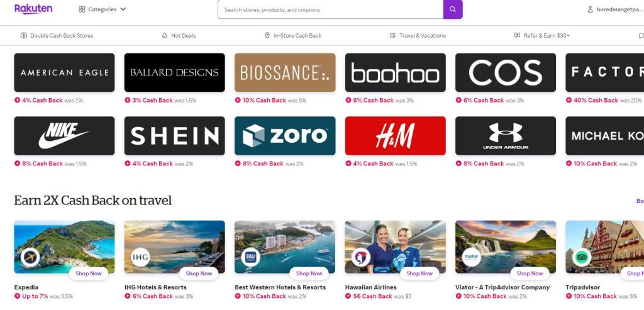Open the Hot Deals menu item

point(183,36)
